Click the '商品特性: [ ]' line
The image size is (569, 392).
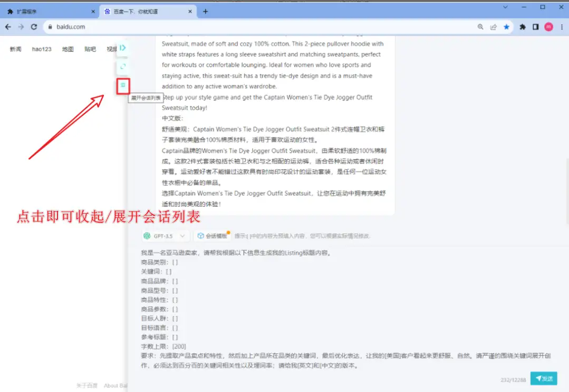coord(159,300)
